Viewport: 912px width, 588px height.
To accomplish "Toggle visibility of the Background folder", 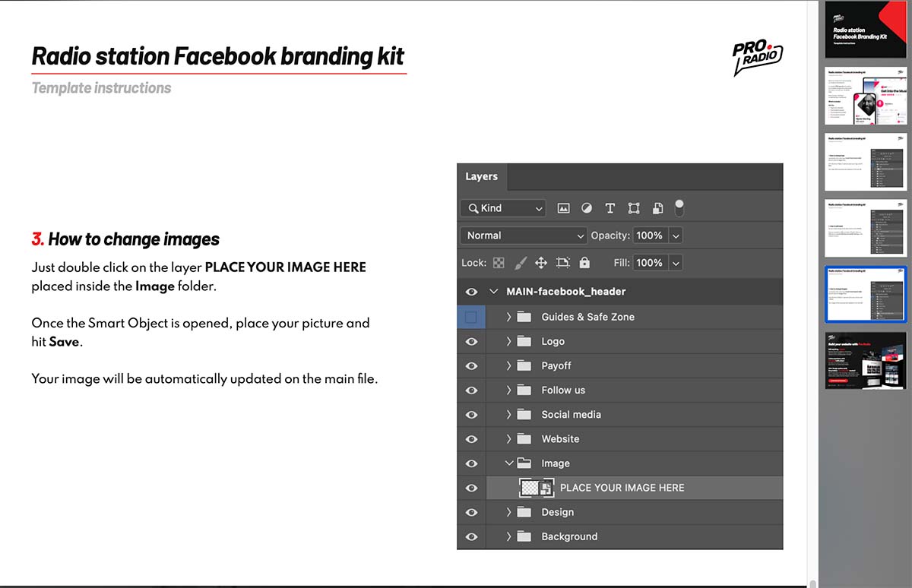I will [471, 536].
